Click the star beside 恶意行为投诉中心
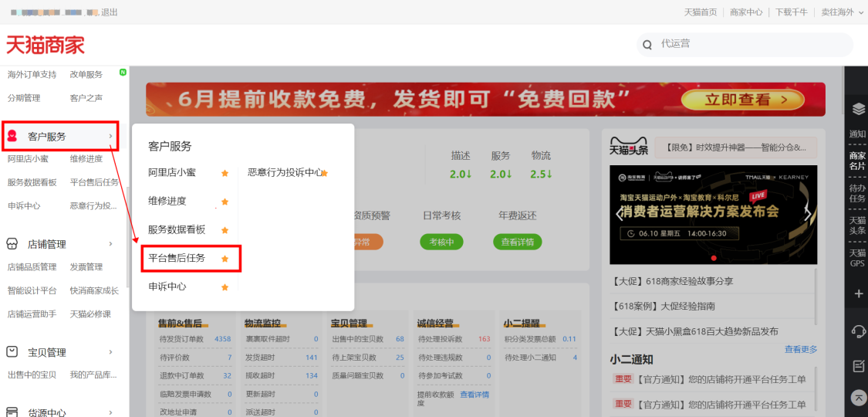The height and width of the screenshot is (417, 868). click(x=324, y=173)
